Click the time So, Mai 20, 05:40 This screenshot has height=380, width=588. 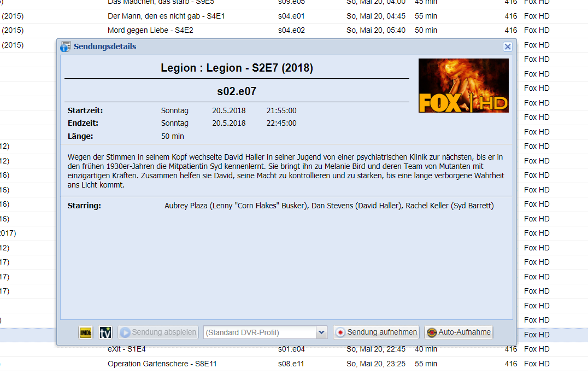click(x=376, y=31)
